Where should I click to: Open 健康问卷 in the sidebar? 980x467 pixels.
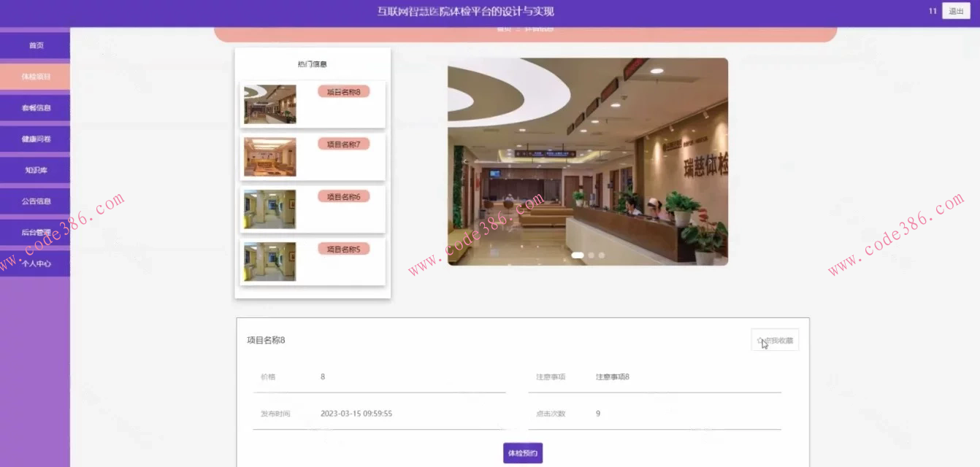35,138
